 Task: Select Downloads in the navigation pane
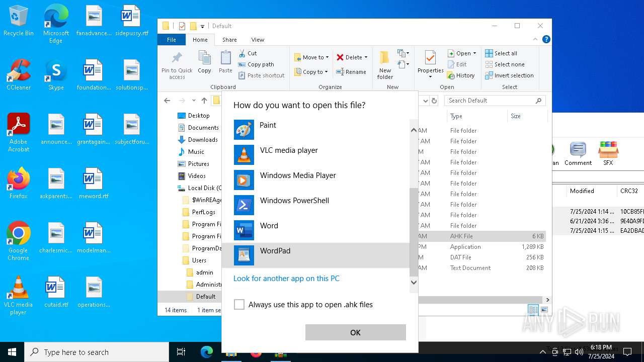tap(198, 140)
